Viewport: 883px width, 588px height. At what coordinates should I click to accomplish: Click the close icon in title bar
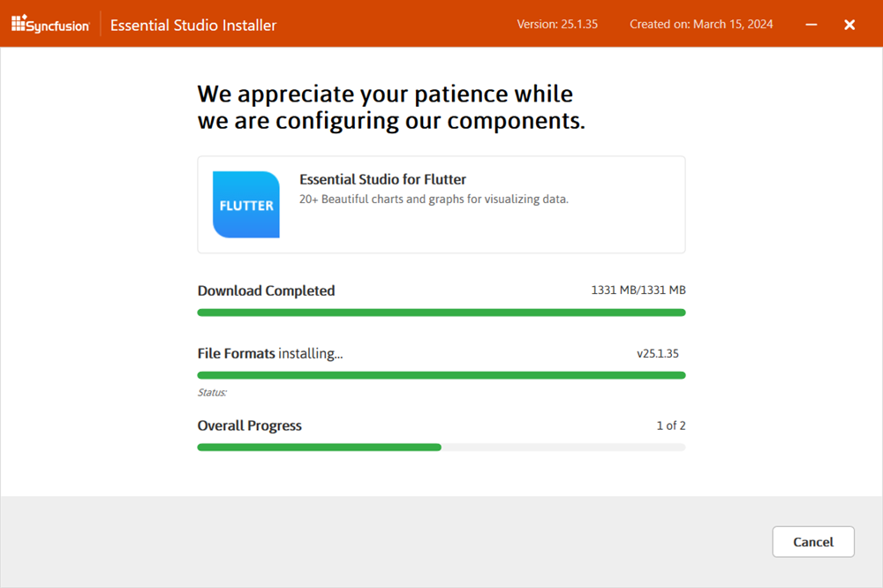[849, 24]
